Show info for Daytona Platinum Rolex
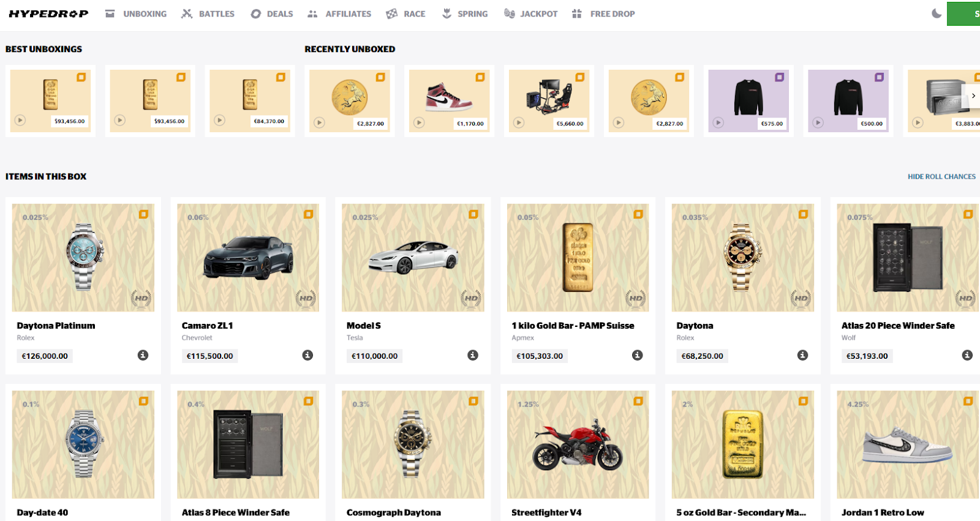Screen dimensions: 980x521 [x=143, y=355]
